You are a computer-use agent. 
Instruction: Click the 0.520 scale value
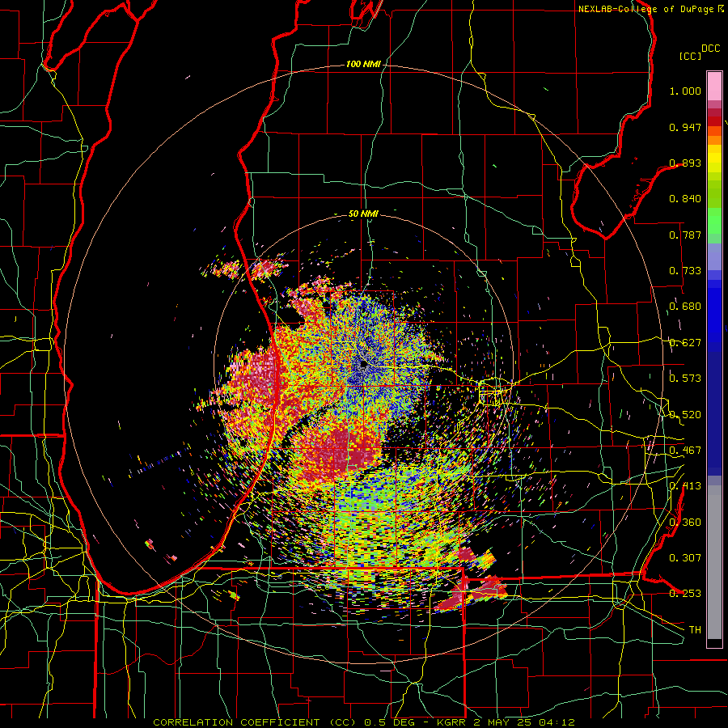pos(685,415)
